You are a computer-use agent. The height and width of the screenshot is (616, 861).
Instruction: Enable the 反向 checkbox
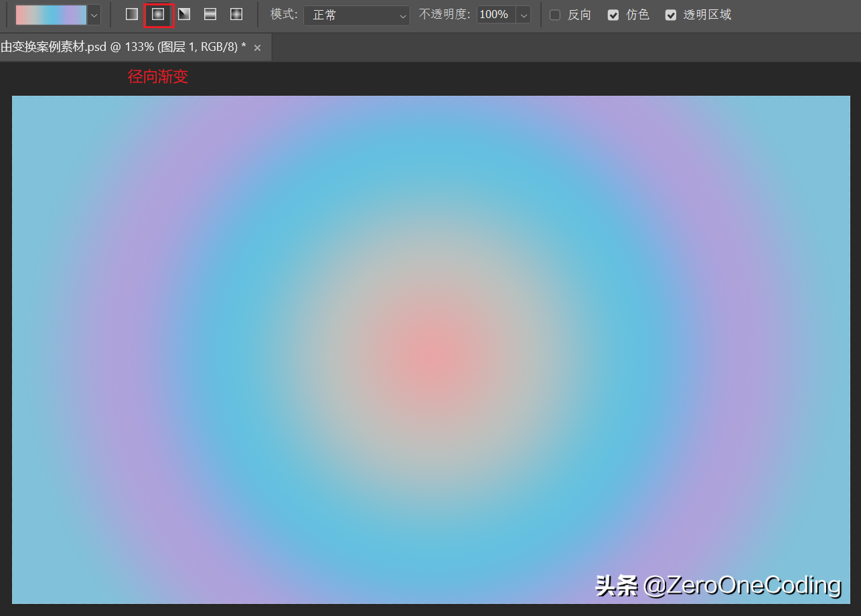point(555,15)
